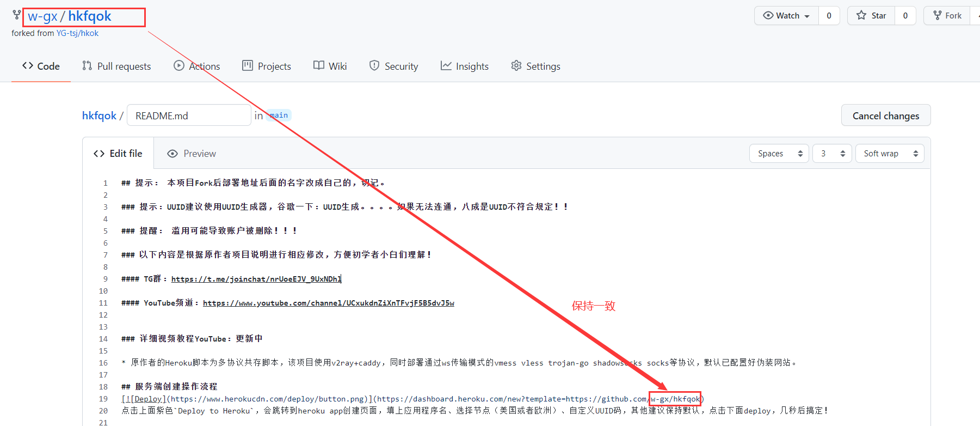Click the Actions play-circle icon
The width and height of the screenshot is (980, 426).
(178, 65)
